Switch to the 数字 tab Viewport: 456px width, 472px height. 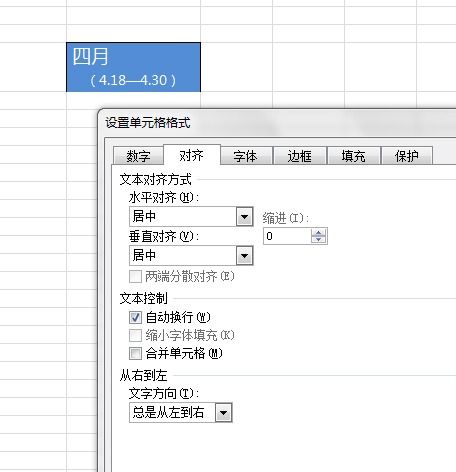pos(138,156)
